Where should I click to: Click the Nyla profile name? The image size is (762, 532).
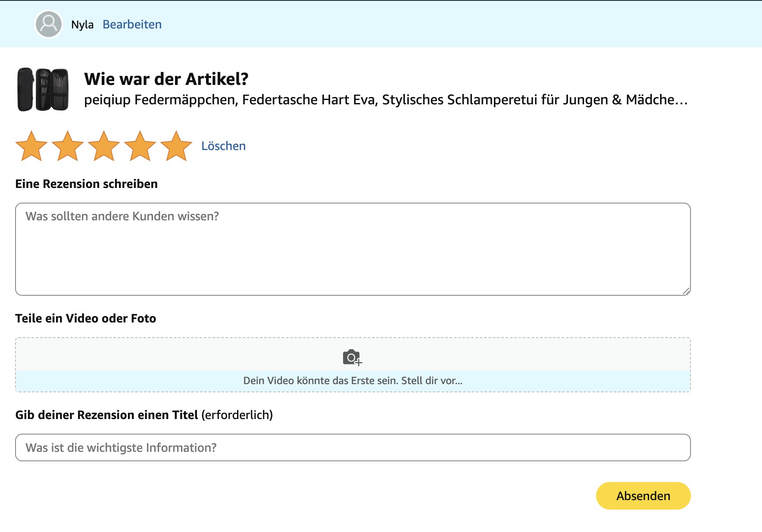[82, 25]
